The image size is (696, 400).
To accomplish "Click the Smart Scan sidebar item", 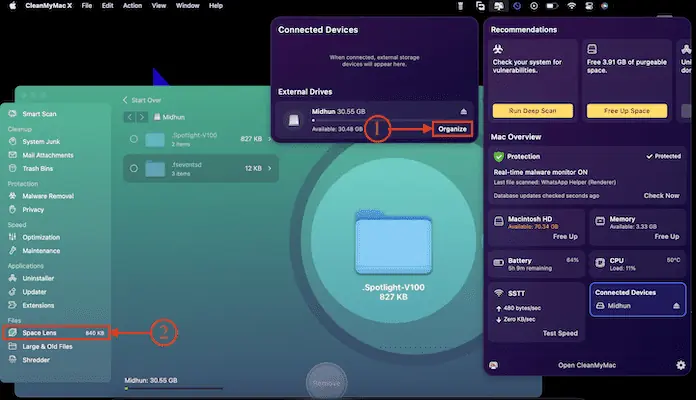I will 39,115.
